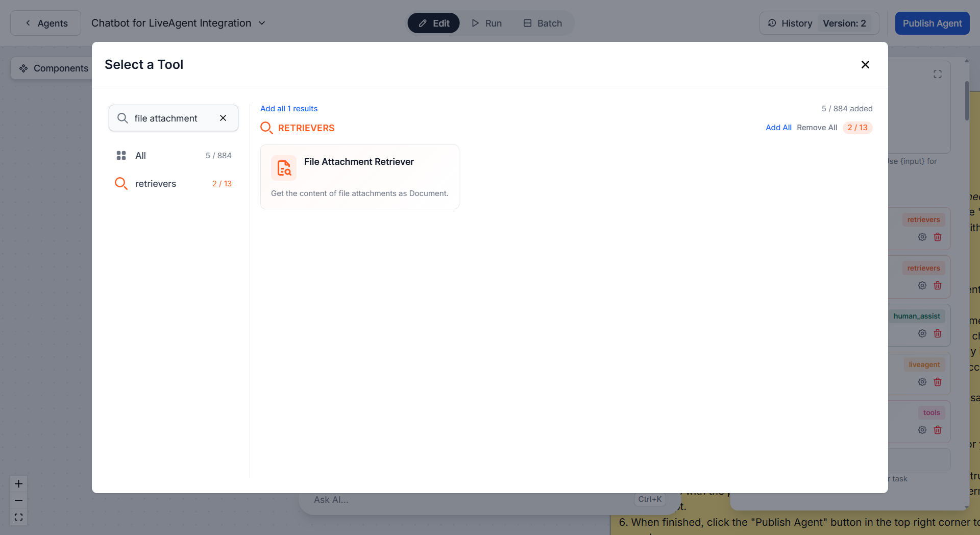Clear the file attachment search text
980x535 pixels.
[x=223, y=118]
